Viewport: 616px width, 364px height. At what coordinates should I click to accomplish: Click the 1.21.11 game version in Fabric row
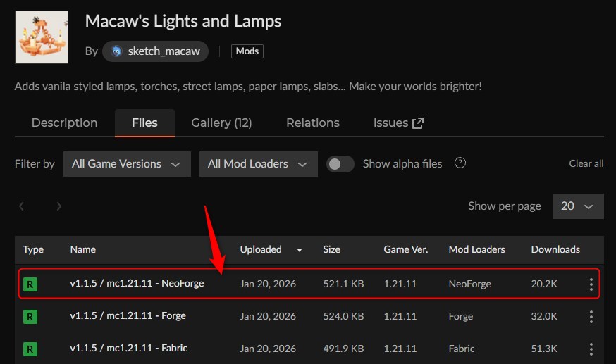coord(400,349)
